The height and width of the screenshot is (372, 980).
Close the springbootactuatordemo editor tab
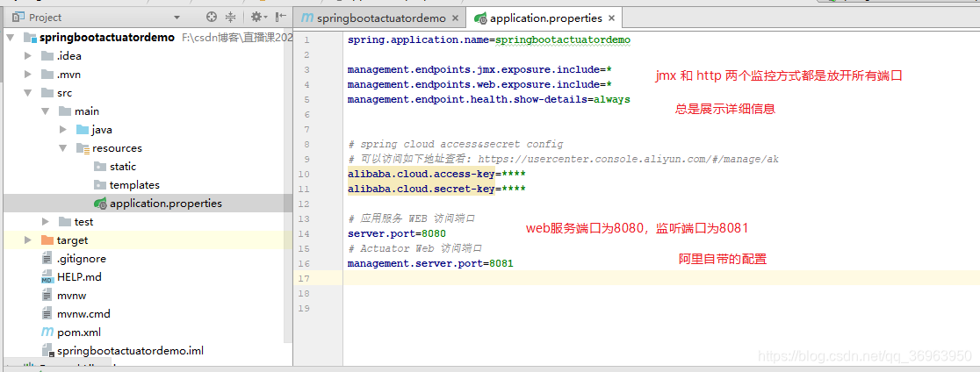[x=455, y=18]
